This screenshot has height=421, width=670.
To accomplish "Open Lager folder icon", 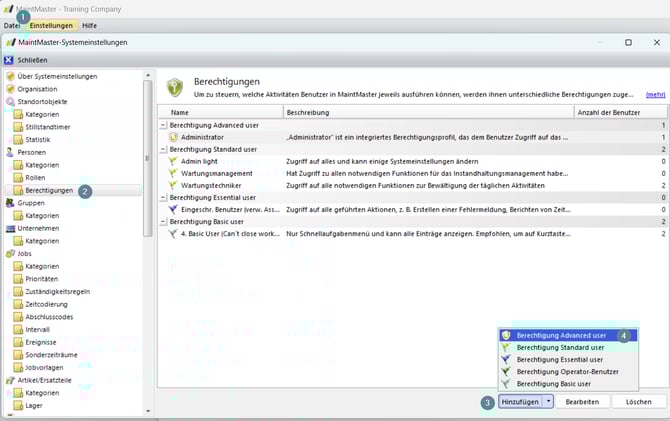I will [x=18, y=406].
